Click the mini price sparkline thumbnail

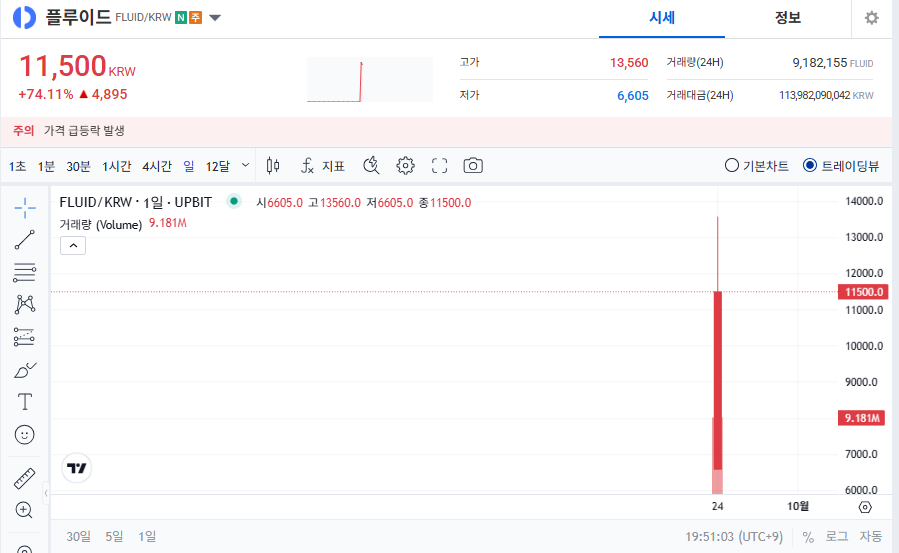pos(370,80)
